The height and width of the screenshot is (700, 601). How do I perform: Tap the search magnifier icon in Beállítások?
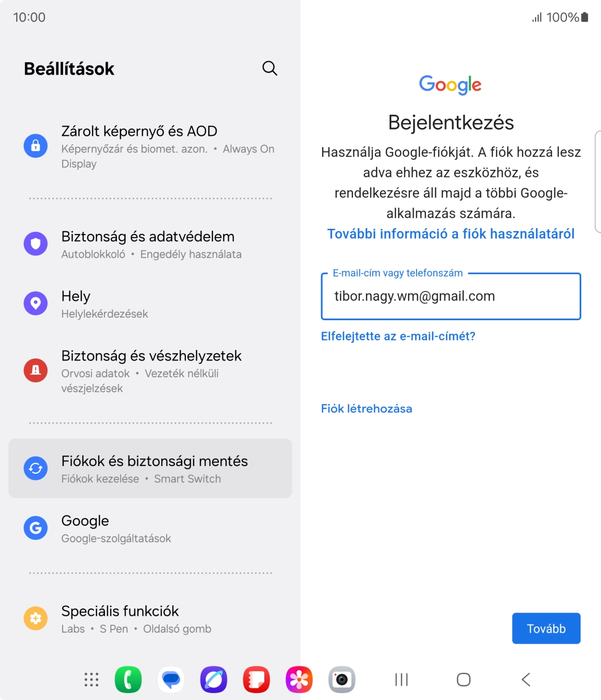click(269, 68)
